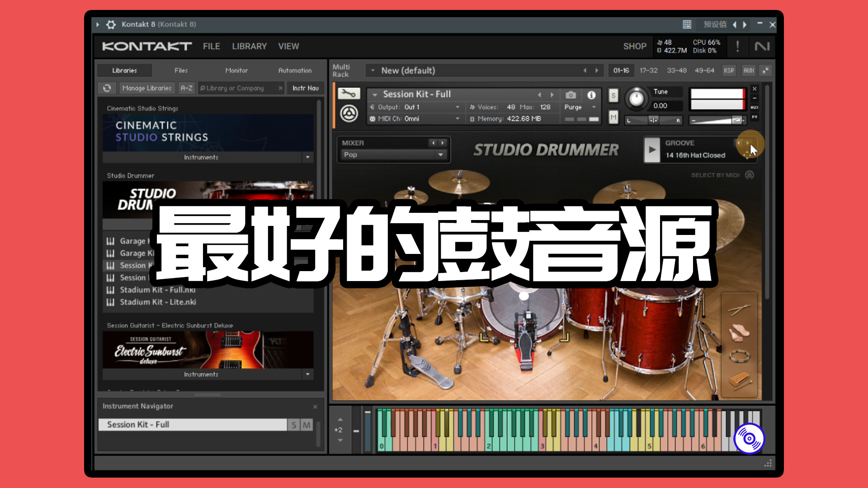Refresh the libraries list

(x=107, y=88)
